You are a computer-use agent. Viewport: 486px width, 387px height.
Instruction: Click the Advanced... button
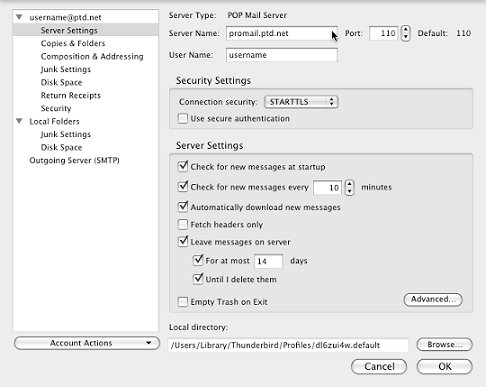(433, 299)
